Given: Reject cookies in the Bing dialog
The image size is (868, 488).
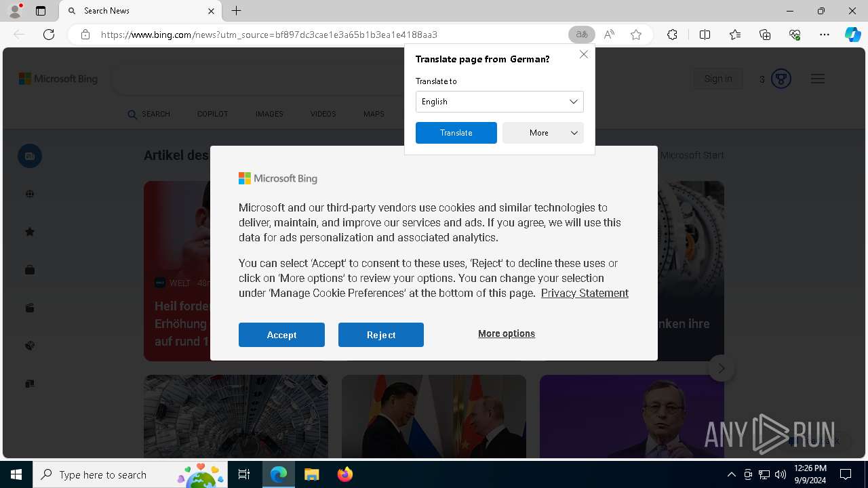Looking at the screenshot, I should click(x=381, y=335).
